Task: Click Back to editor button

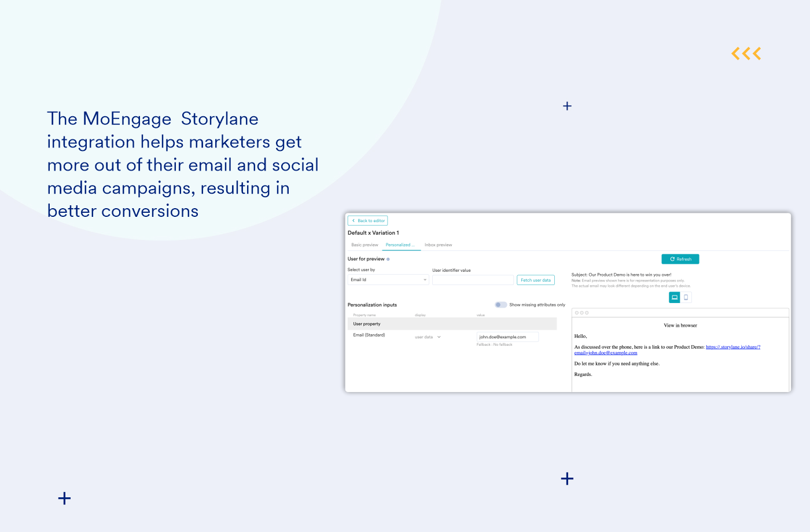Action: tap(367, 220)
